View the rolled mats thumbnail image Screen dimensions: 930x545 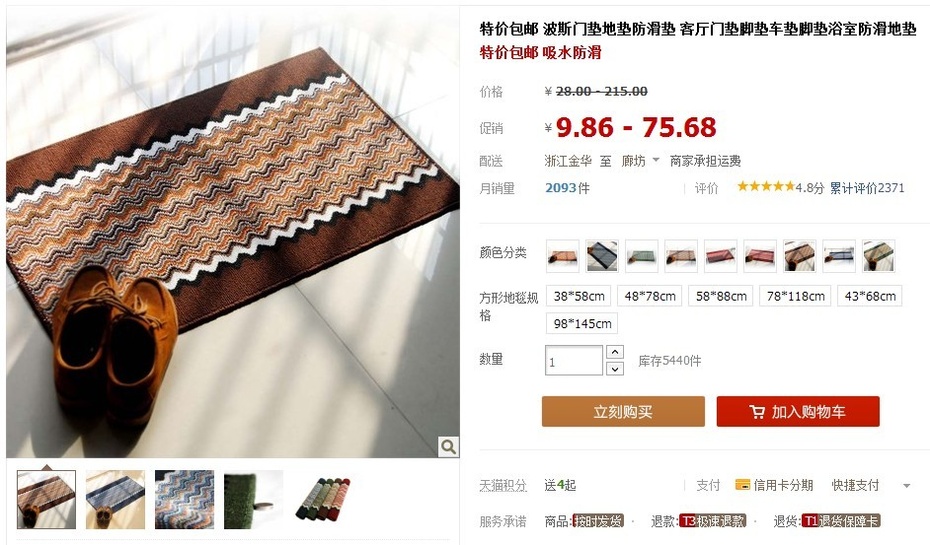323,499
